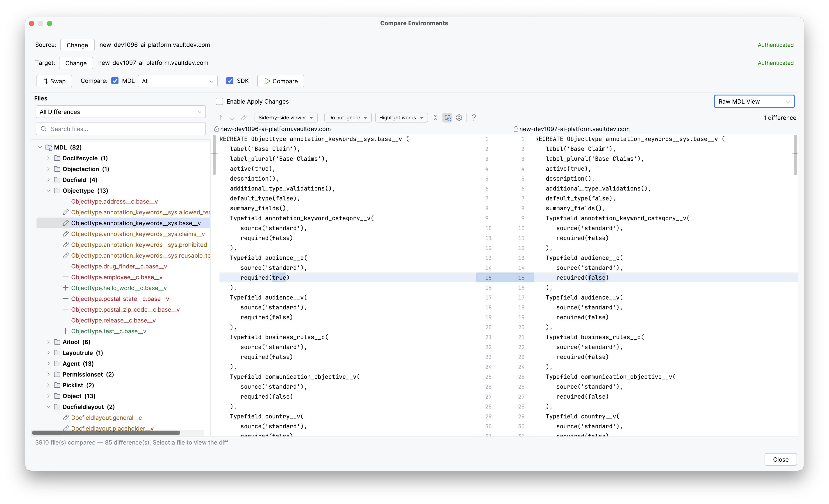Click the Swap arrows icon

pyautogui.click(x=46, y=81)
